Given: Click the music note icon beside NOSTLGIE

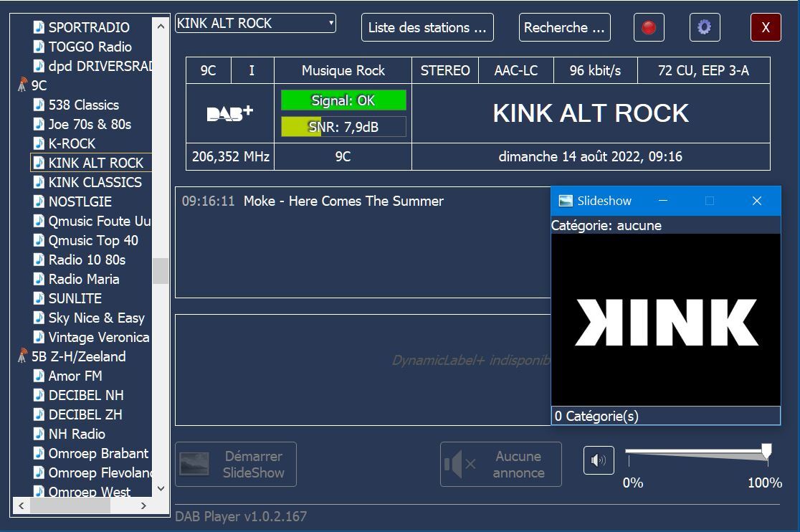Looking at the screenshot, I should pos(39,201).
